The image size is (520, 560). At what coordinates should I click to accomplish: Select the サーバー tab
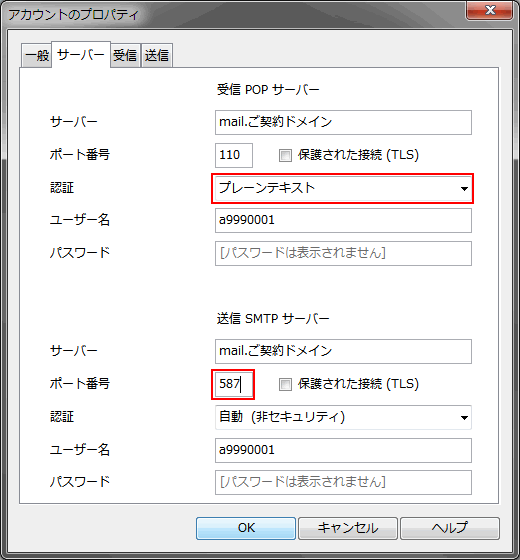(81, 55)
